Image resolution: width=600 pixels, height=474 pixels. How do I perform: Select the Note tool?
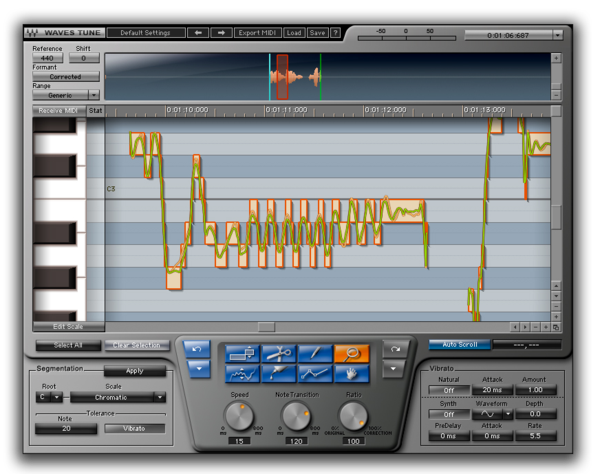pyautogui.click(x=242, y=354)
